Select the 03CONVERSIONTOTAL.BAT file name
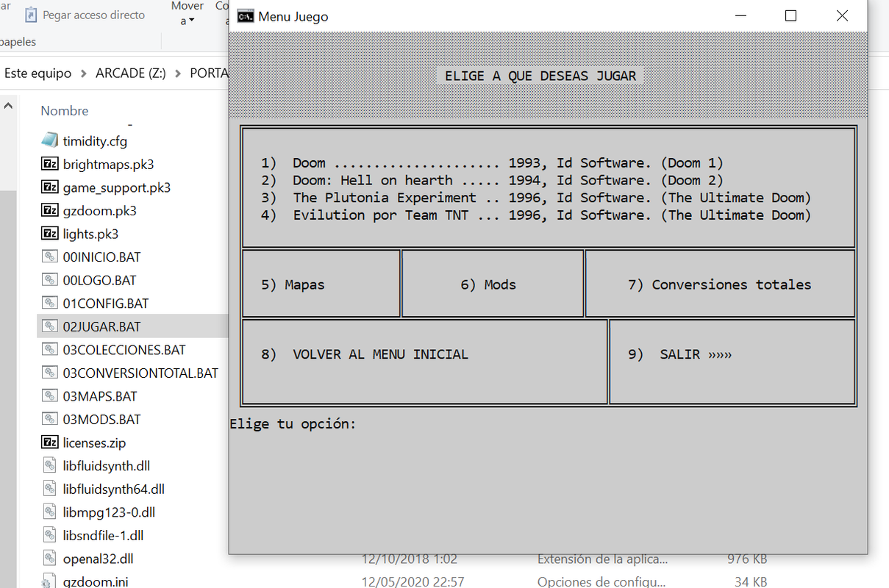The width and height of the screenshot is (889, 588). pos(140,373)
